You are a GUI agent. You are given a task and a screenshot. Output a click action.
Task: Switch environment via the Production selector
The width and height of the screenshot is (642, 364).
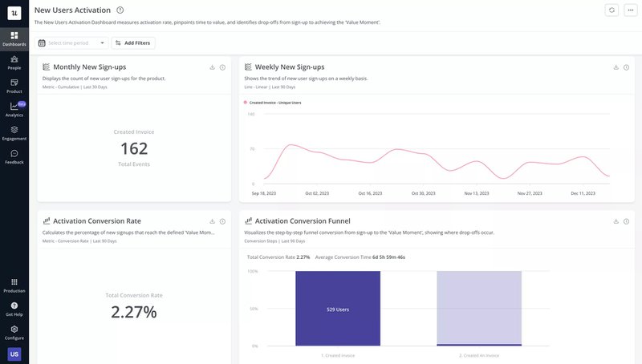pyautogui.click(x=14, y=285)
